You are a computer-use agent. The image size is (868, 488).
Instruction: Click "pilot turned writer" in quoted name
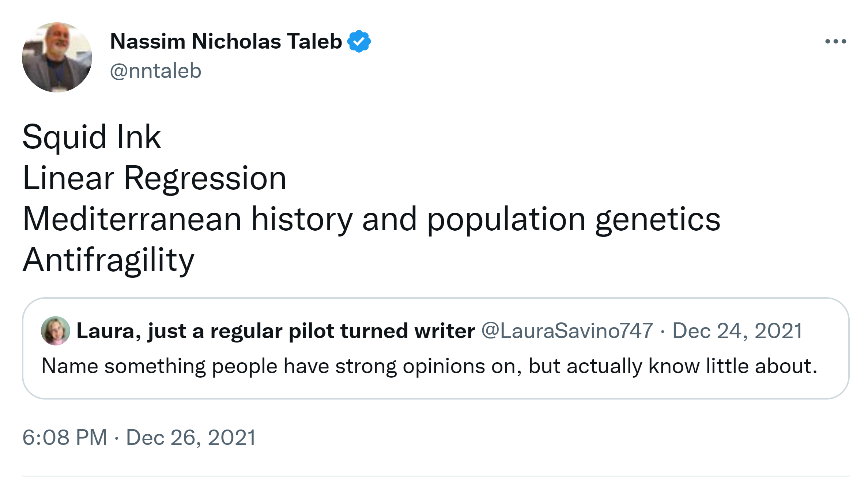coord(382,331)
